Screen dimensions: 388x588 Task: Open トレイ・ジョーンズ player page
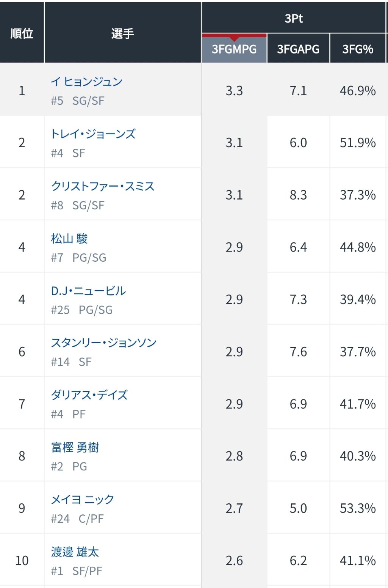[93, 134]
